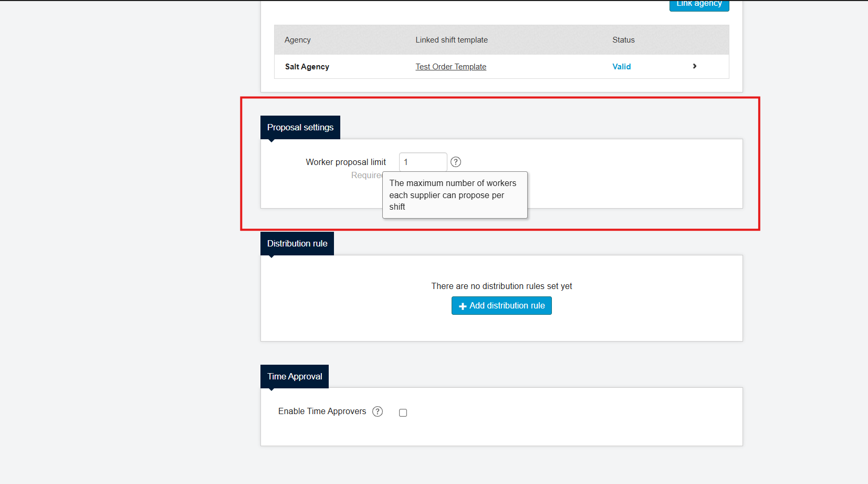Click the no distribution rules message
Viewport: 868px width, 484px height.
click(501, 286)
